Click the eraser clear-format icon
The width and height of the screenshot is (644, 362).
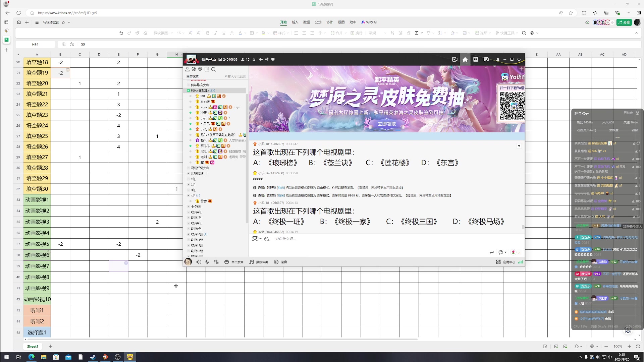pos(145,33)
